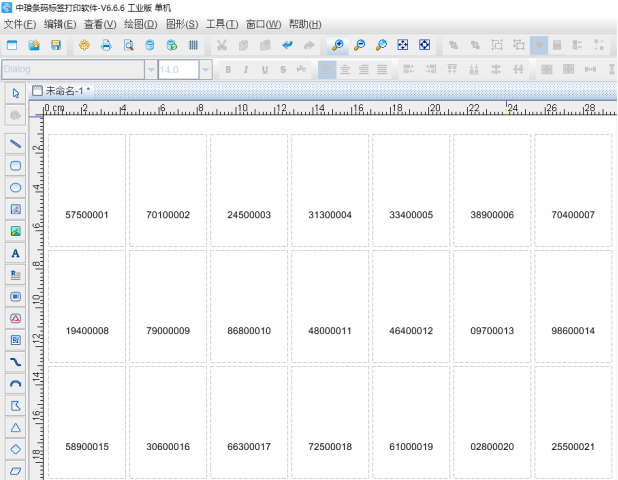This screenshot has width=618, height=480.
Task: Toggle Bold text formatting
Action: [228, 70]
